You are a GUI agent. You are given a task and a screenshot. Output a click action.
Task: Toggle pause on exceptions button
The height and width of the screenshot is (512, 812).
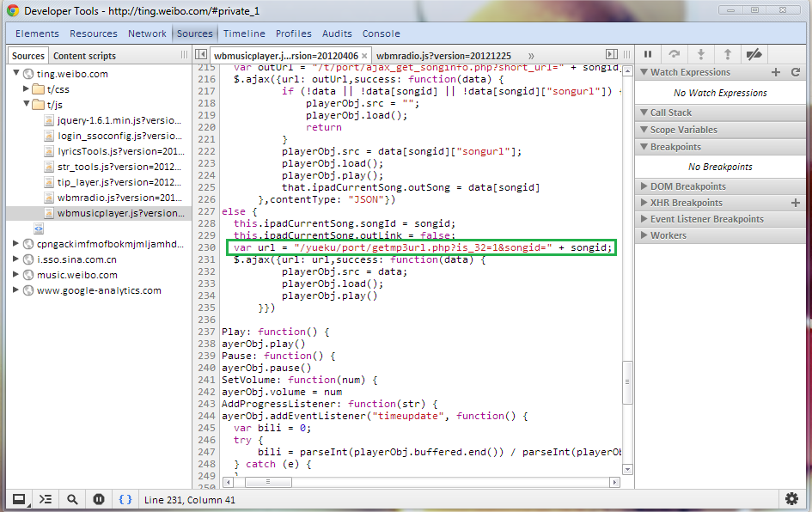99,499
